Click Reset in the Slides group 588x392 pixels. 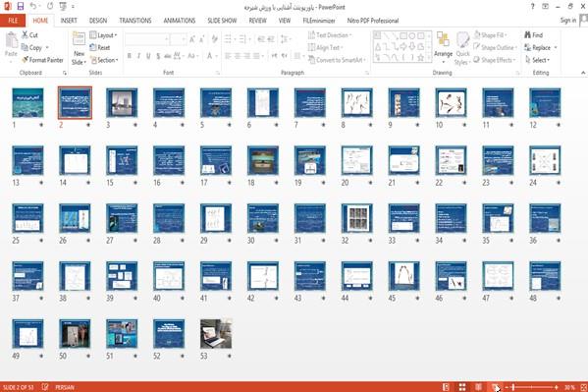100,47
